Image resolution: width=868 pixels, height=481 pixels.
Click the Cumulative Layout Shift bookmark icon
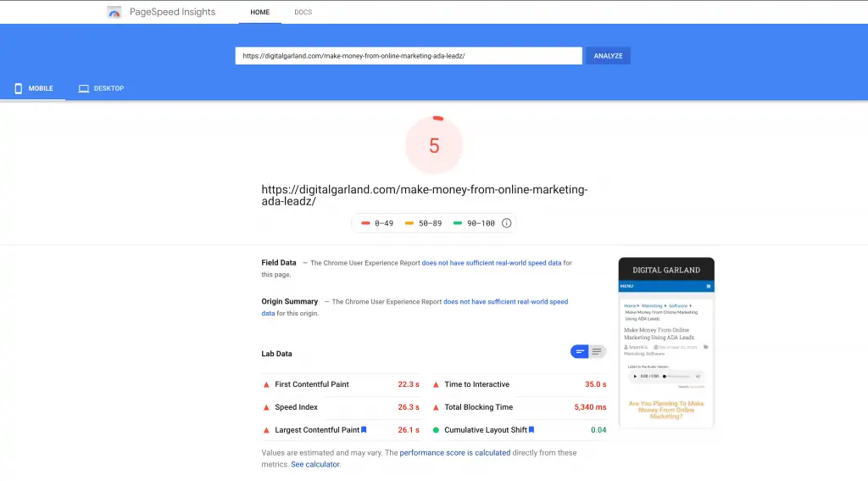click(531, 429)
